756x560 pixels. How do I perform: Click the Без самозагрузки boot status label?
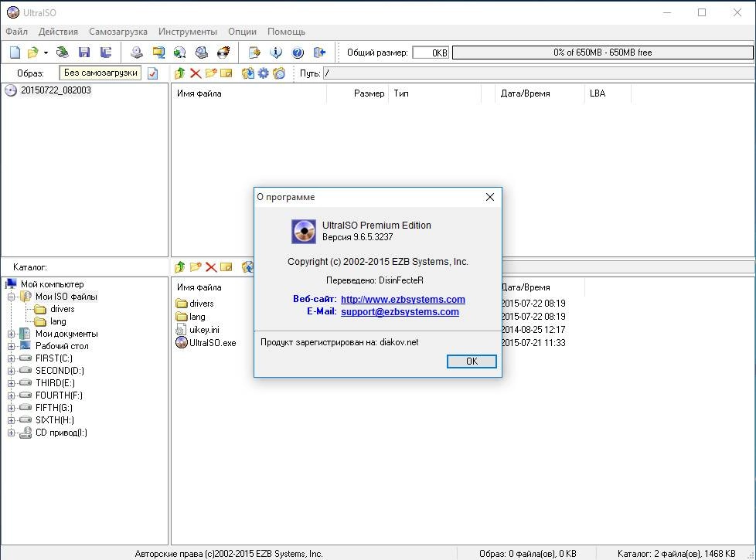tap(100, 73)
